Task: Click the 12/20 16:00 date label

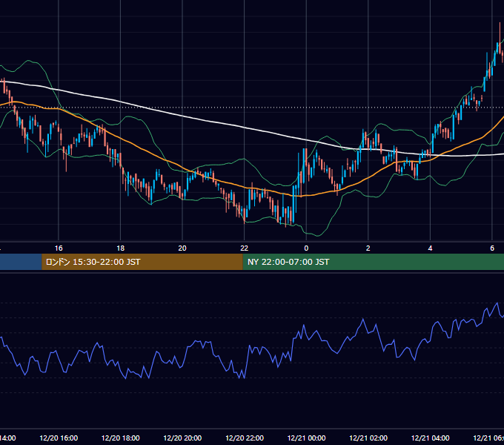Action: coord(59,438)
